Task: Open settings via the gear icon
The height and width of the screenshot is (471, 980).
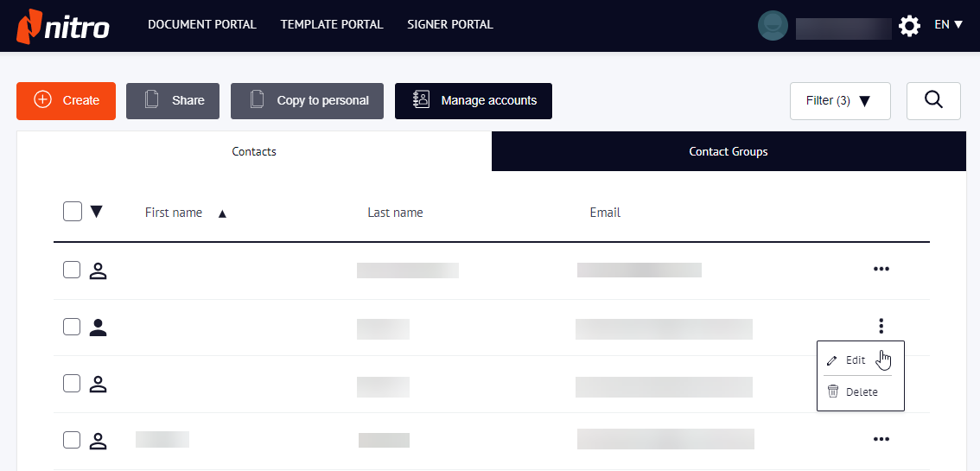Action: click(909, 26)
